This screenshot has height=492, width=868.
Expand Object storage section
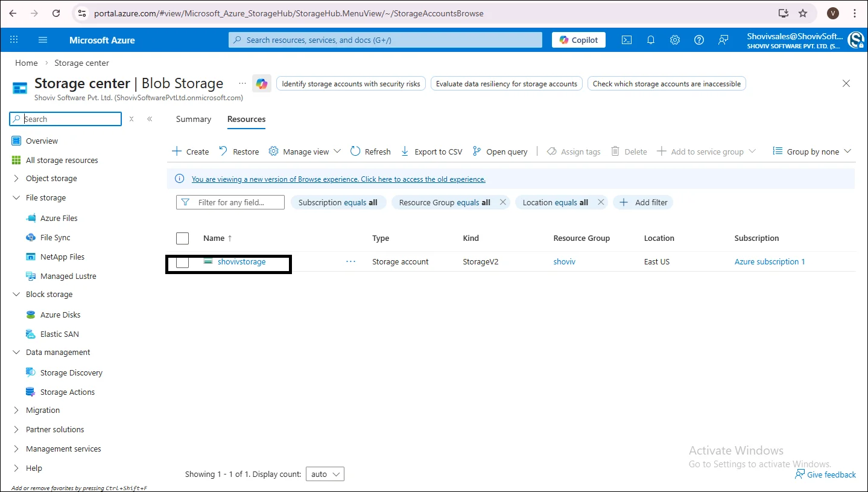tap(16, 179)
